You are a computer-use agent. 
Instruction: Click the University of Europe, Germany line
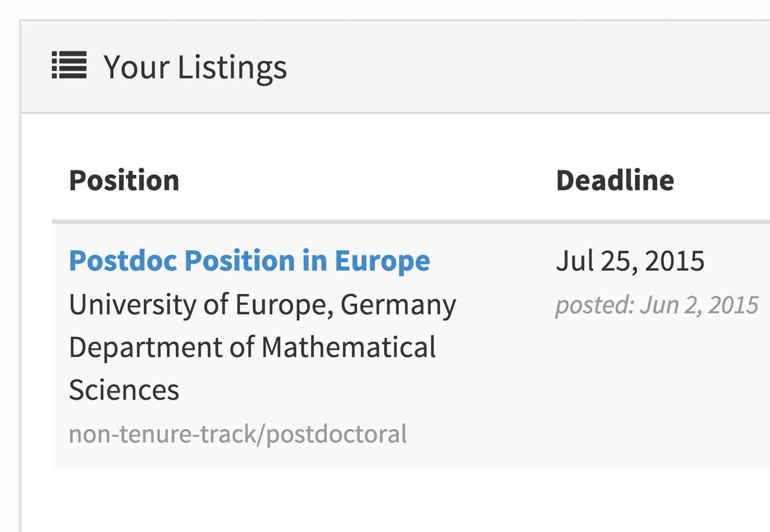[262, 305]
